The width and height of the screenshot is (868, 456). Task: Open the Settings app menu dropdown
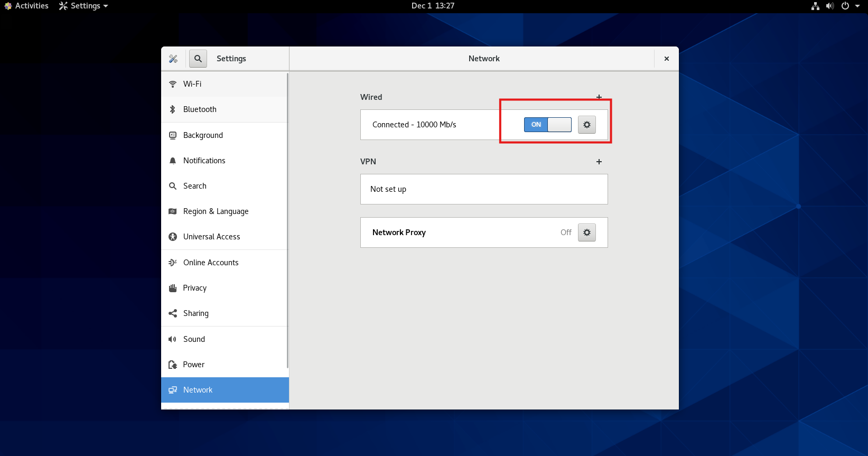tap(83, 6)
